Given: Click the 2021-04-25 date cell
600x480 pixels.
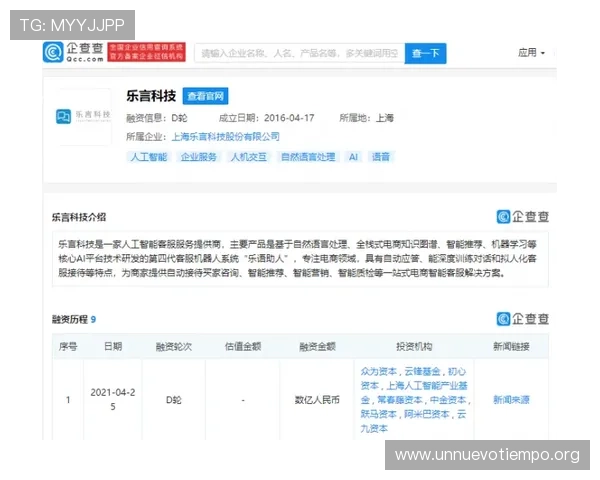Looking at the screenshot, I should click(x=113, y=400).
